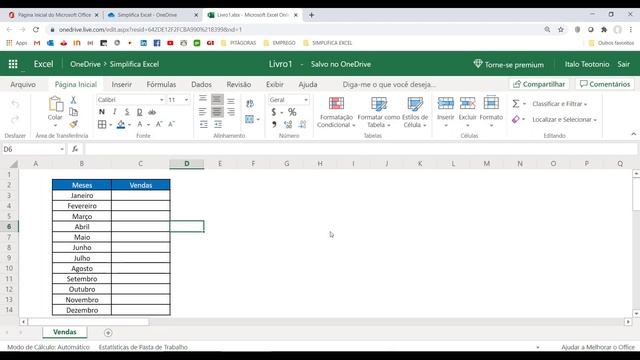Viewport: 640px width, 360px height.
Task: Align text to top
Action: (203, 99)
